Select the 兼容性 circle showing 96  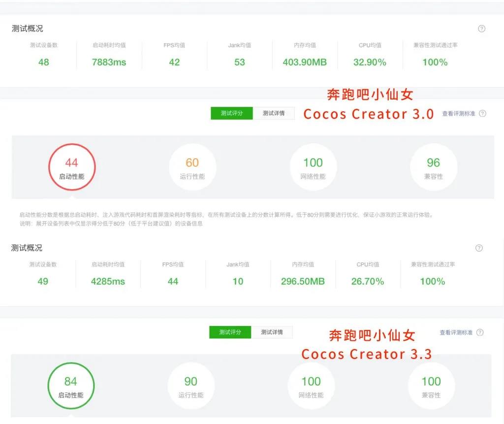coord(433,166)
